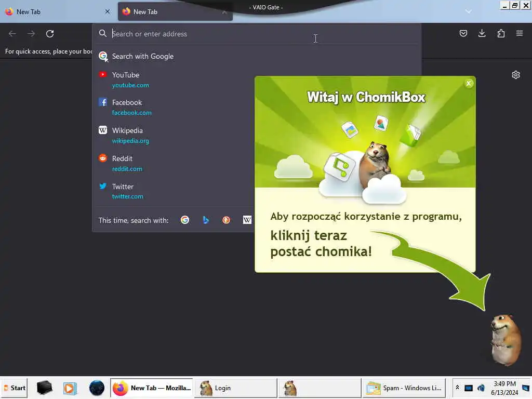Select the Twitter suggestion
The image size is (532, 399).
tap(173, 191)
